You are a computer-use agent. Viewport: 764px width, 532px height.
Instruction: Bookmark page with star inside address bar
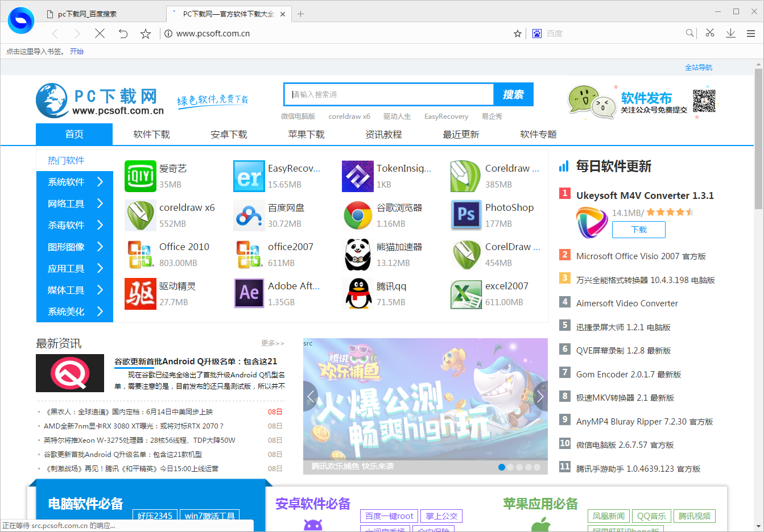coord(518,34)
